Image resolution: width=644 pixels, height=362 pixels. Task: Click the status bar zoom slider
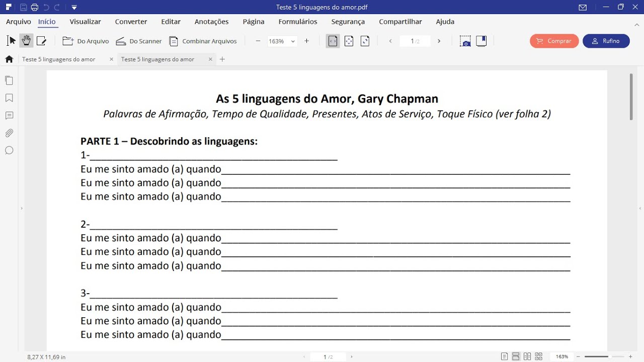[x=604, y=357]
